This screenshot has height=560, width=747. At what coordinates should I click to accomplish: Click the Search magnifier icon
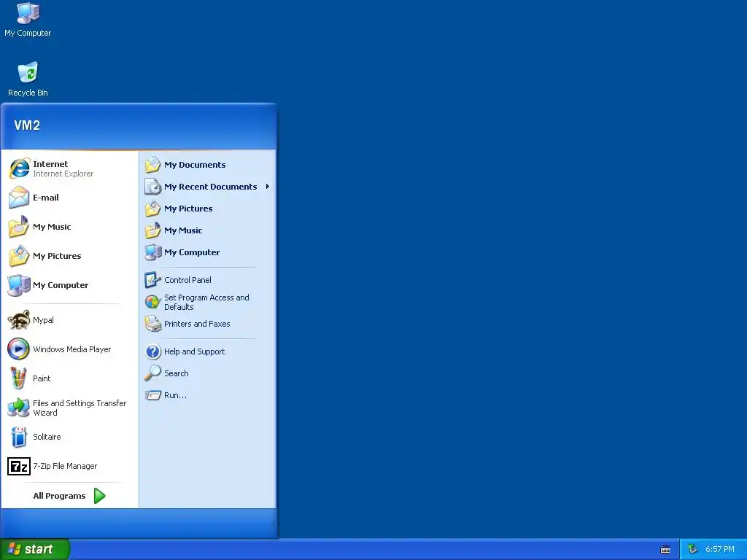pyautogui.click(x=153, y=373)
